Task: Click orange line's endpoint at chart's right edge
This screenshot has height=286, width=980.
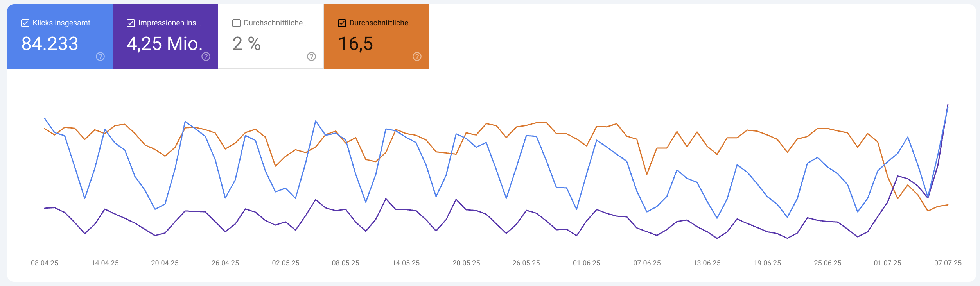Action: click(948, 205)
